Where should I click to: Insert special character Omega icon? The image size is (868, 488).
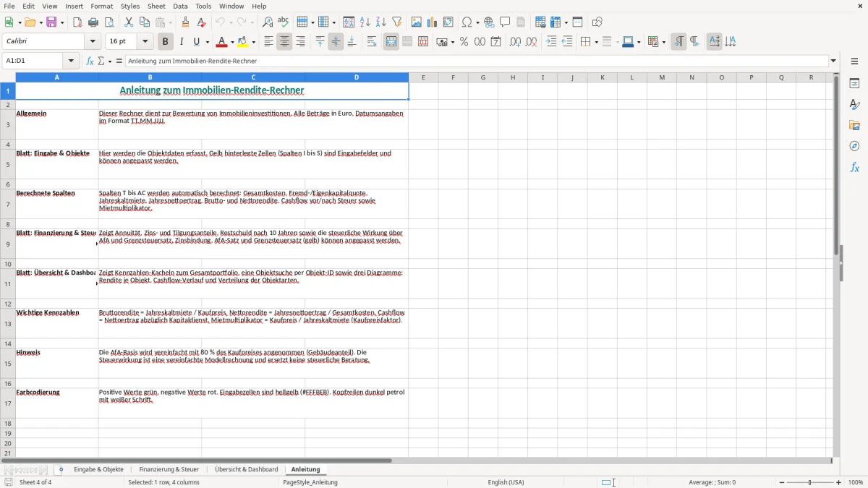click(467, 22)
